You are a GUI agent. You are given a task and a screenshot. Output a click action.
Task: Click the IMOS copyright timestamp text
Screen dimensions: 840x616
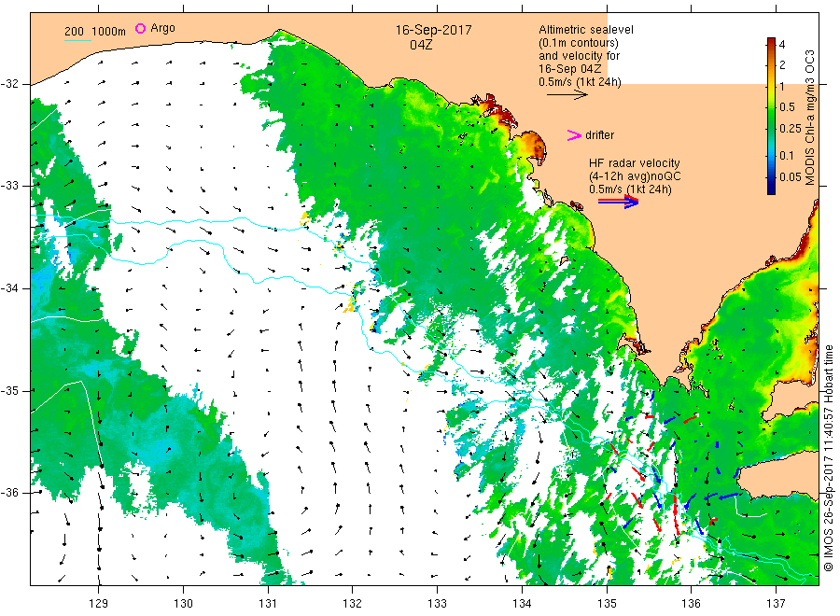pos(828,458)
